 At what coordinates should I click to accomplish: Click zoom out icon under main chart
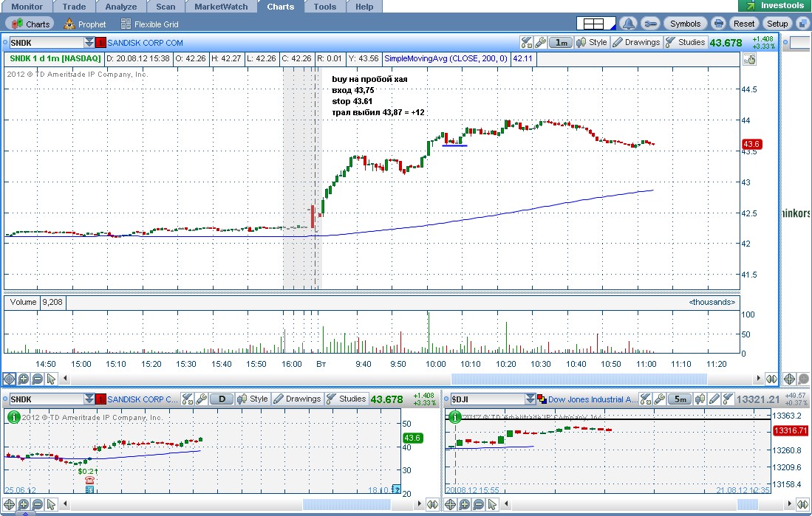tap(37, 379)
